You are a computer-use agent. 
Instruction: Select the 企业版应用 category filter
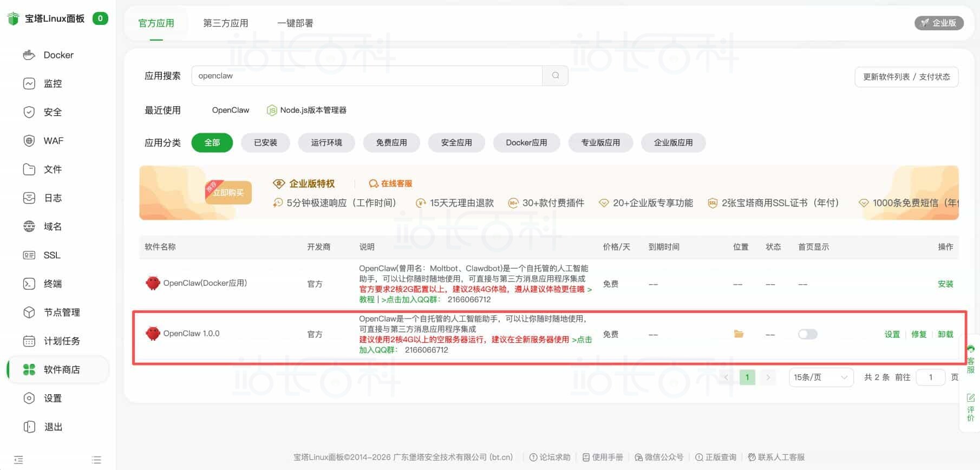tap(673, 143)
